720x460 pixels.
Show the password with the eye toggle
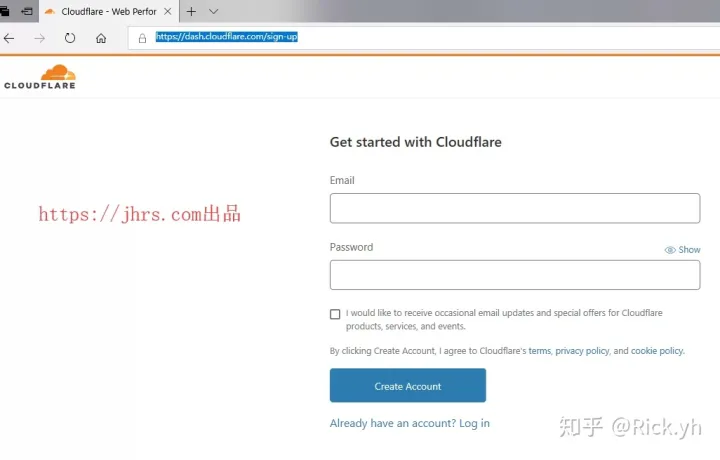click(682, 250)
